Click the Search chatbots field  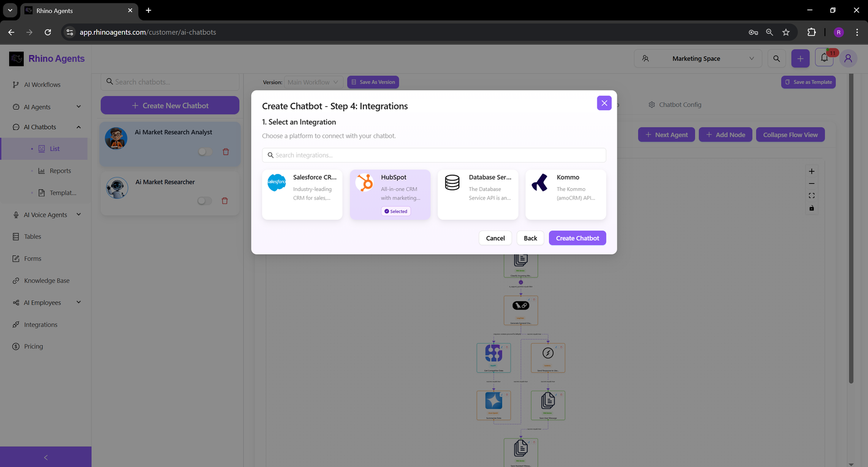(x=170, y=82)
